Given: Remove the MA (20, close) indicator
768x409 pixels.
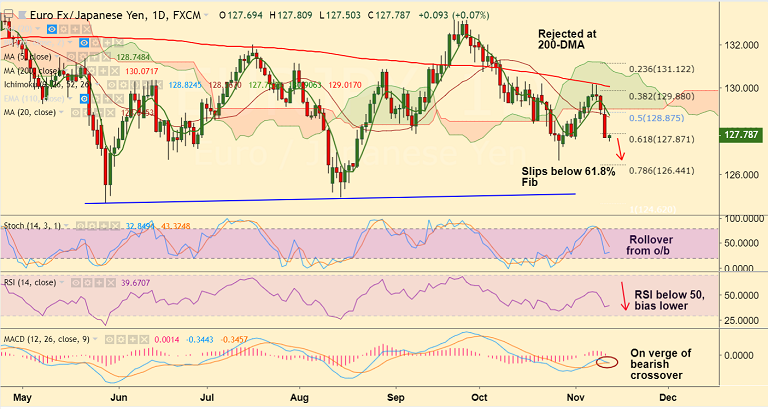Looking at the screenshot, I should (x=110, y=113).
